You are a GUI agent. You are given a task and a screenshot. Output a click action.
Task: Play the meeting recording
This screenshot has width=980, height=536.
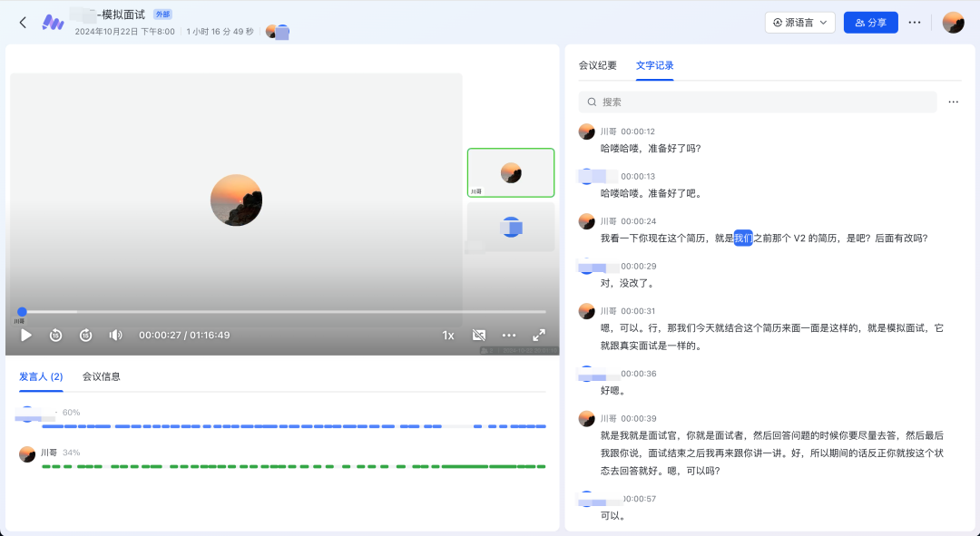[x=26, y=336]
